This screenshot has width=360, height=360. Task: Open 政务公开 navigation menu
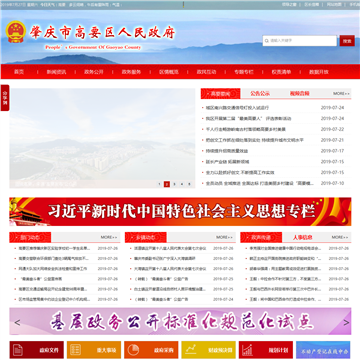tap(94, 72)
